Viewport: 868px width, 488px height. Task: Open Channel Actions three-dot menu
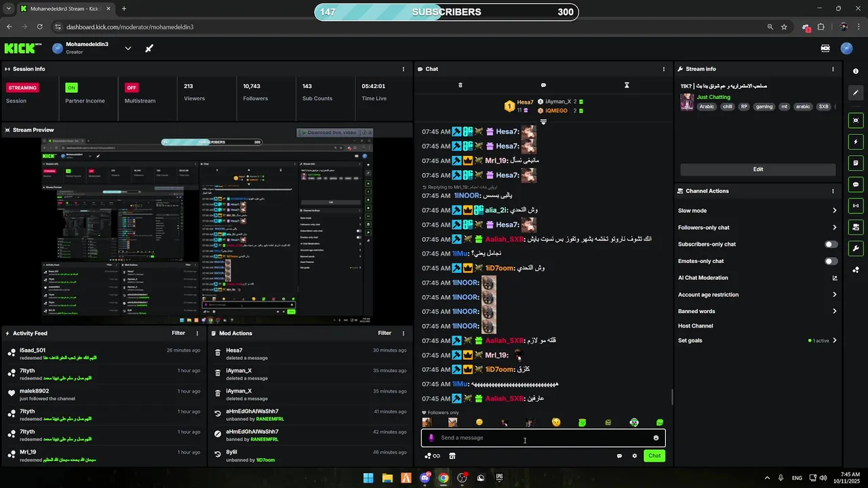click(x=833, y=191)
